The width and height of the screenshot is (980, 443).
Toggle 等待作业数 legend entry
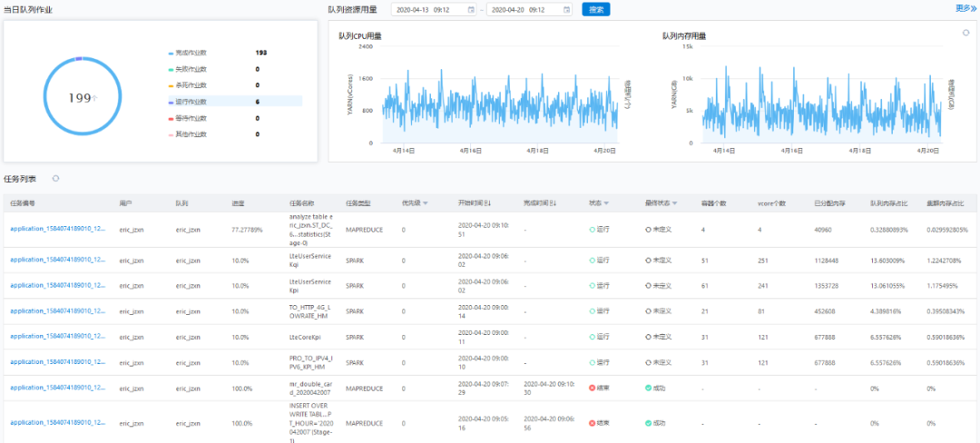pyautogui.click(x=188, y=118)
